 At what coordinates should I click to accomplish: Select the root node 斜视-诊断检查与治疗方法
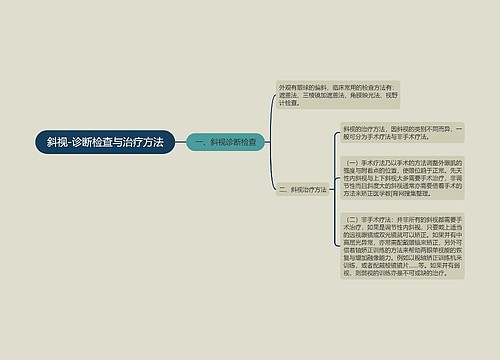[105, 142]
